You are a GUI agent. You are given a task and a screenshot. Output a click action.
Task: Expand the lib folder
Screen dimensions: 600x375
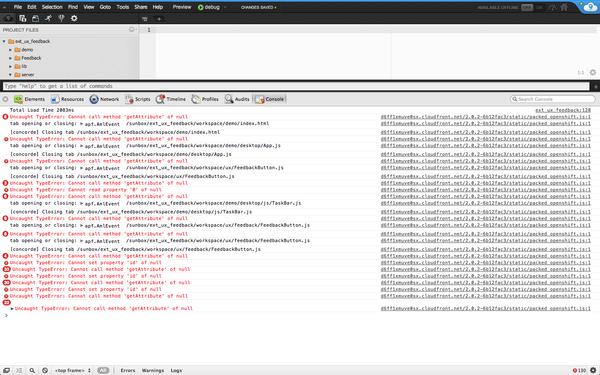coord(11,67)
